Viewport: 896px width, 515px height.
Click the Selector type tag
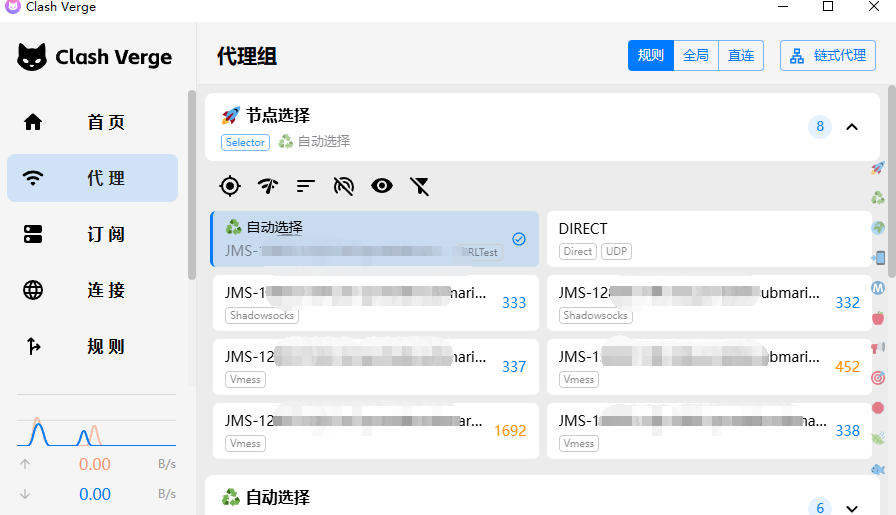point(245,142)
